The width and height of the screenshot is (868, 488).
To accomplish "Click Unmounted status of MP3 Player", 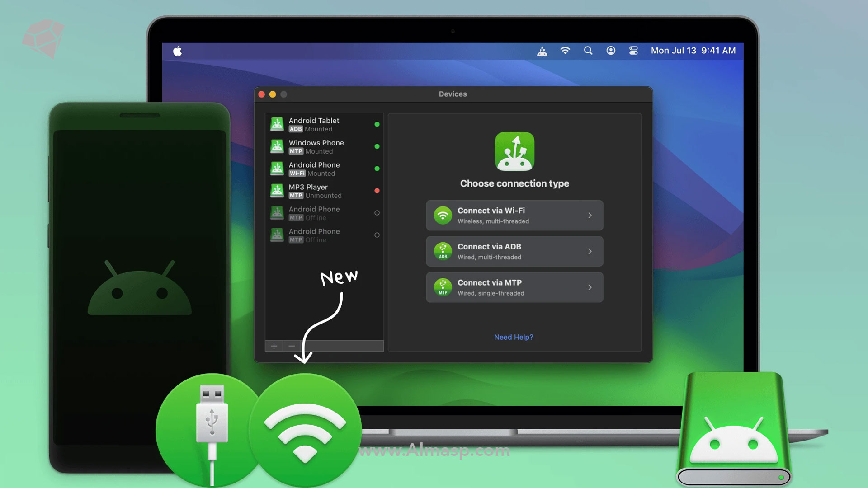I will 323,196.
